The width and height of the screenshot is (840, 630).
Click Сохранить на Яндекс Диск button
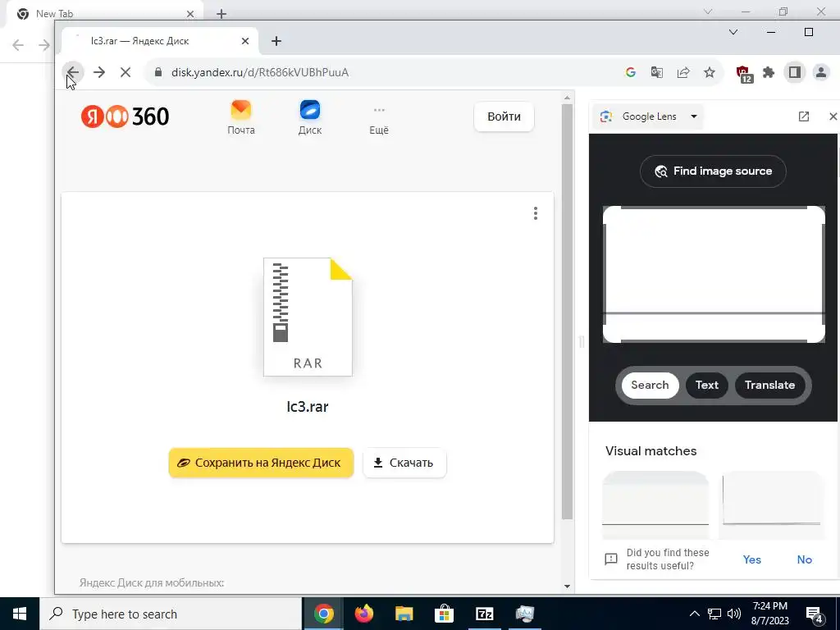point(261,463)
